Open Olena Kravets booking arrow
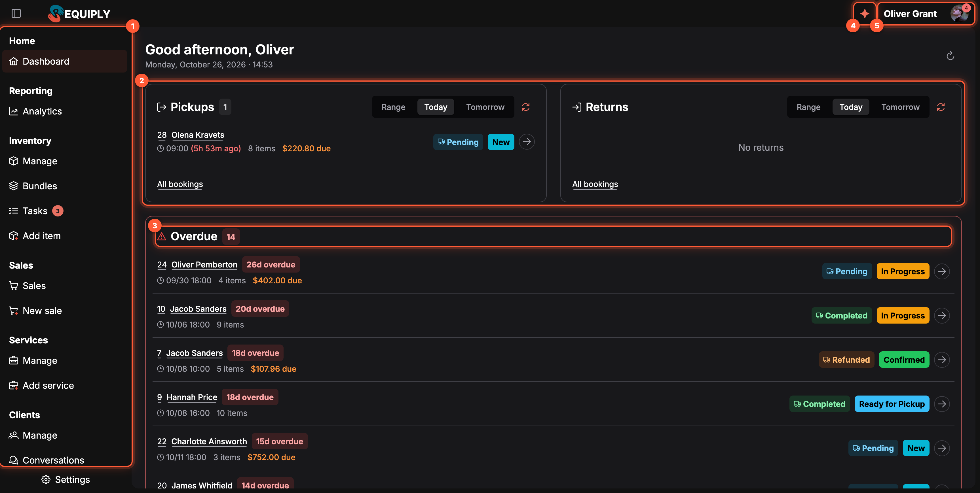This screenshot has width=980, height=493. pos(527,142)
